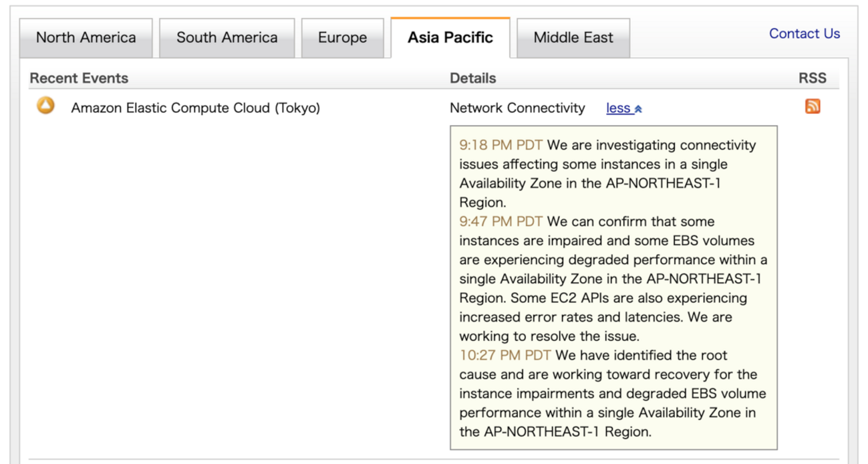Image resolution: width=868 pixels, height=464 pixels.
Task: Click the orange status icon for Tokyo EC2
Action: point(45,106)
